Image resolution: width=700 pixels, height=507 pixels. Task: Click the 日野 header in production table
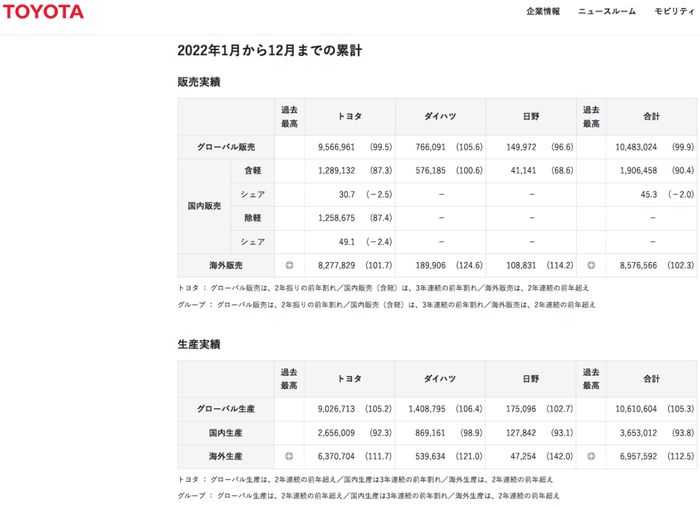[x=531, y=379]
